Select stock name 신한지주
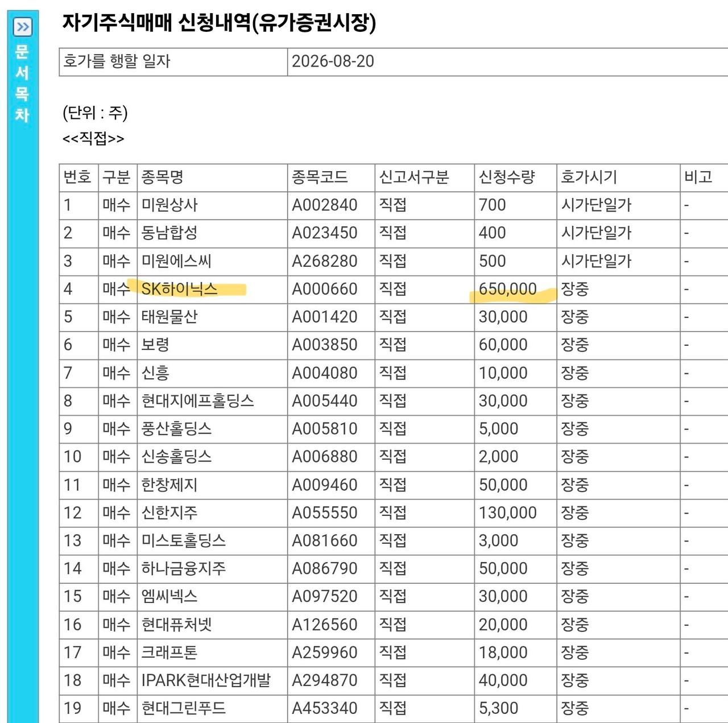 [169, 513]
